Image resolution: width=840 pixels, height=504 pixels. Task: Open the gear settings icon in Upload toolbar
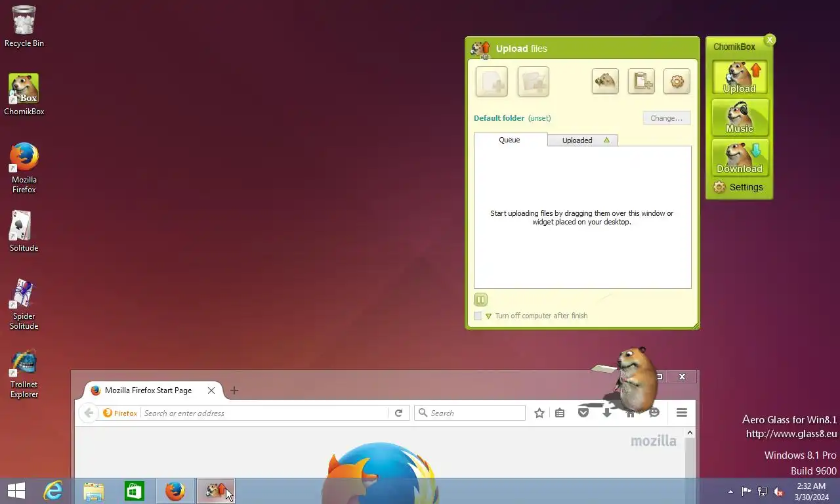pos(677,81)
